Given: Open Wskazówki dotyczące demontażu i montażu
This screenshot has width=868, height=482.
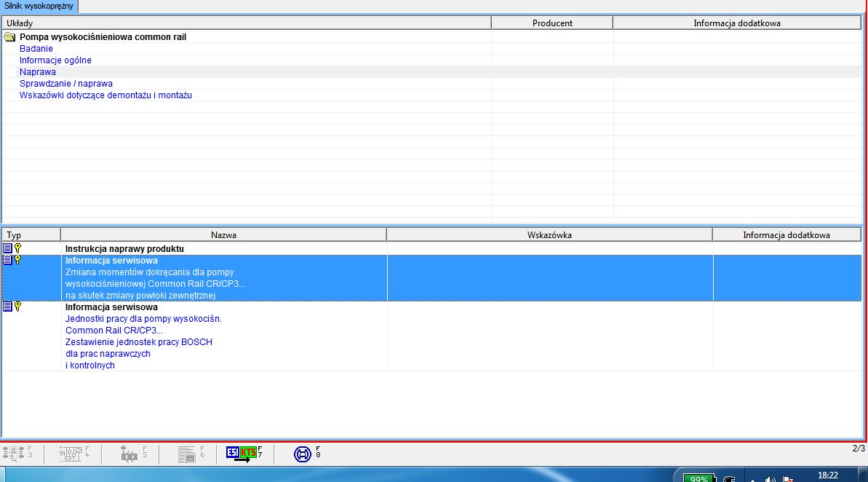Looking at the screenshot, I should (105, 95).
